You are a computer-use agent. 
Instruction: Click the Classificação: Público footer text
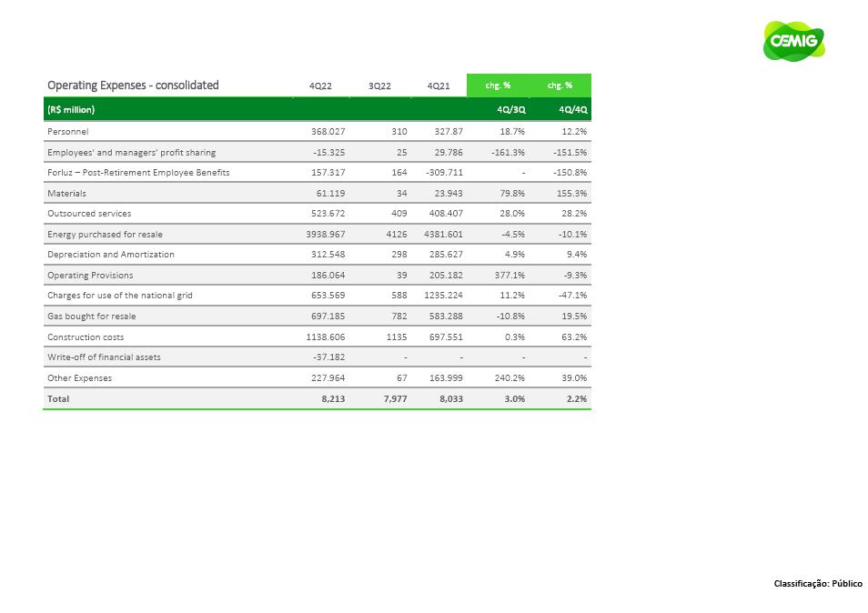(x=817, y=584)
